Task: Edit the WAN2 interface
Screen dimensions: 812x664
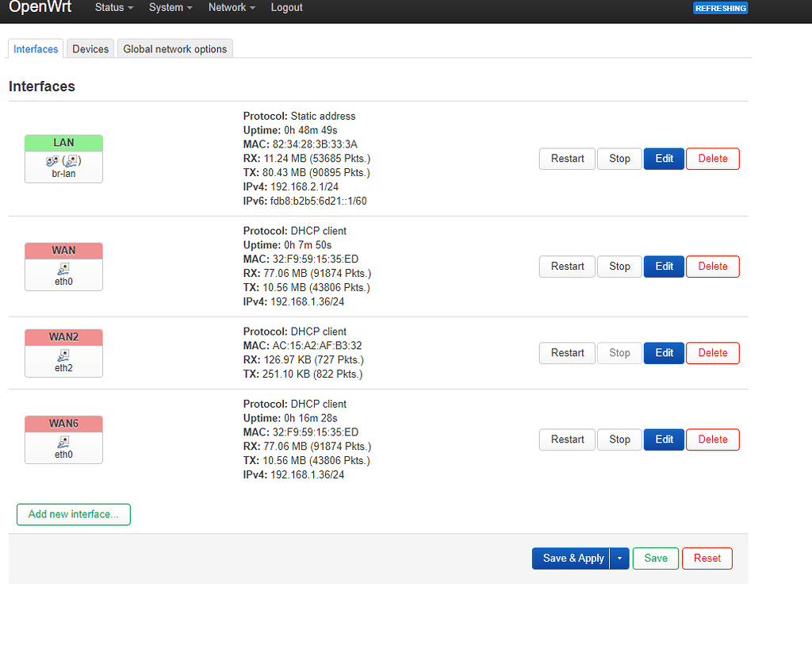Action: click(664, 353)
